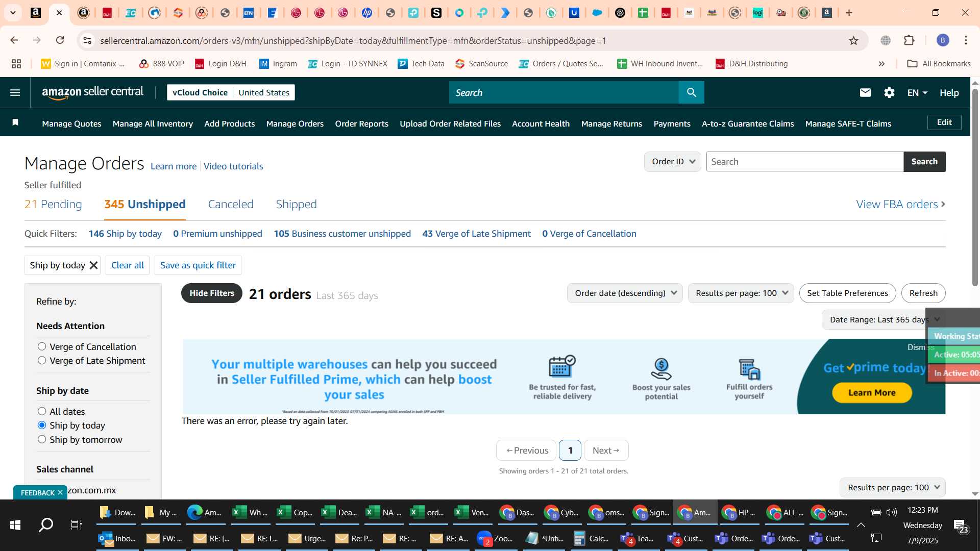This screenshot has height=551, width=980.
Task: View site information icon in address bar
Action: click(87, 40)
